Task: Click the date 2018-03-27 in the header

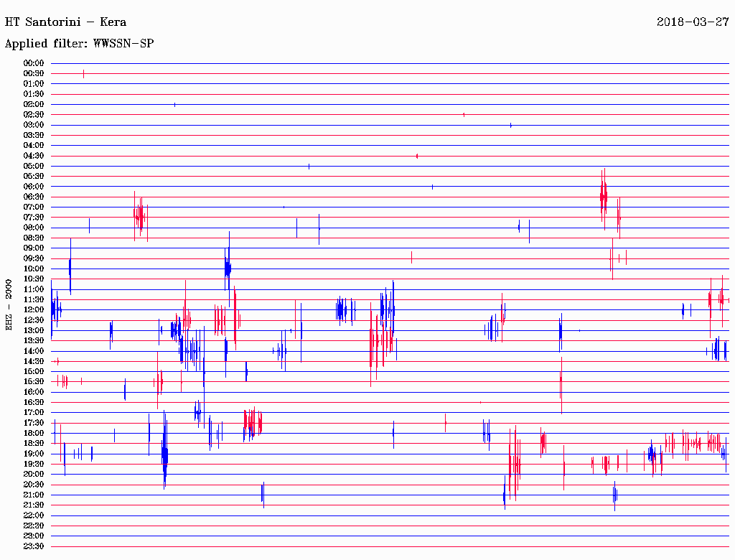Action: click(x=693, y=22)
